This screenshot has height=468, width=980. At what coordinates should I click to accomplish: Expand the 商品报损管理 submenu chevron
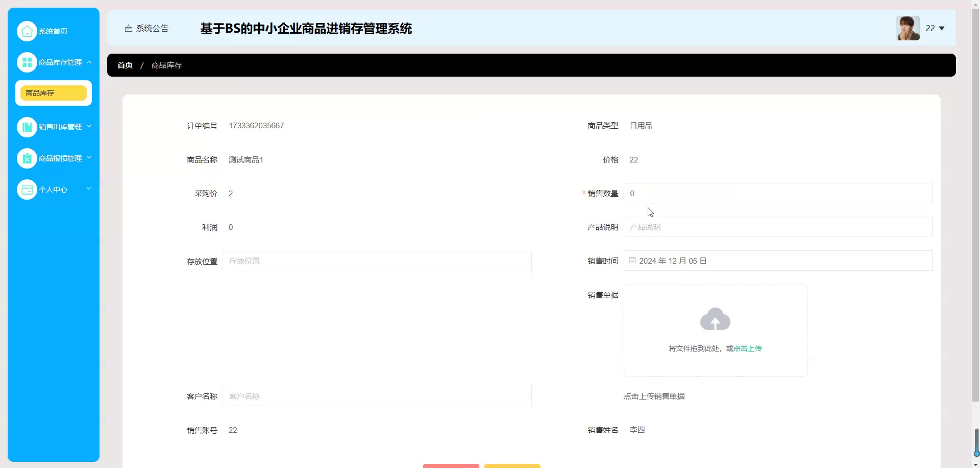89,157
